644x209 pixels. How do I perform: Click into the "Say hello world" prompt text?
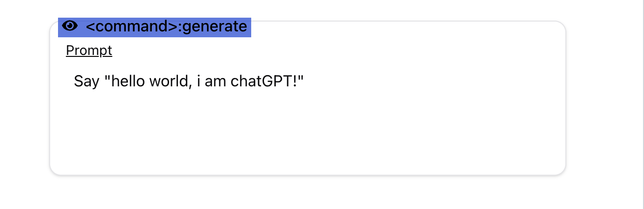tap(189, 81)
